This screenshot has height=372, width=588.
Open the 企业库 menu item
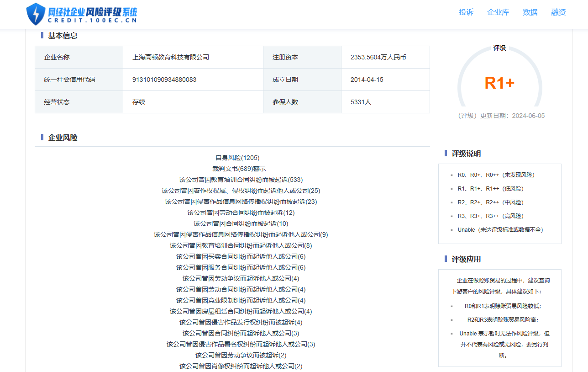[498, 13]
